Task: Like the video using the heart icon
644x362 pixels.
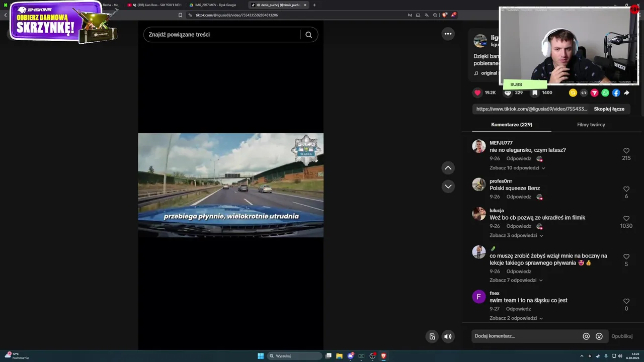Action: coord(477,93)
